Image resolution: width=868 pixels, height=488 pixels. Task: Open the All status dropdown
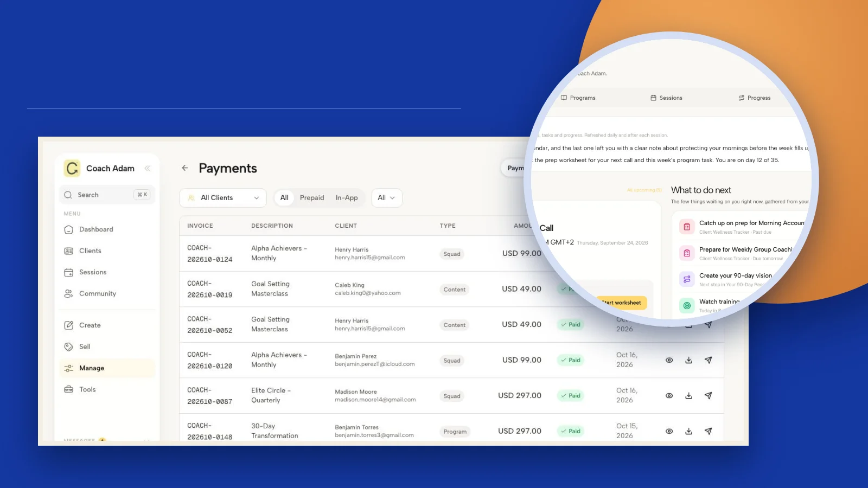pos(387,198)
